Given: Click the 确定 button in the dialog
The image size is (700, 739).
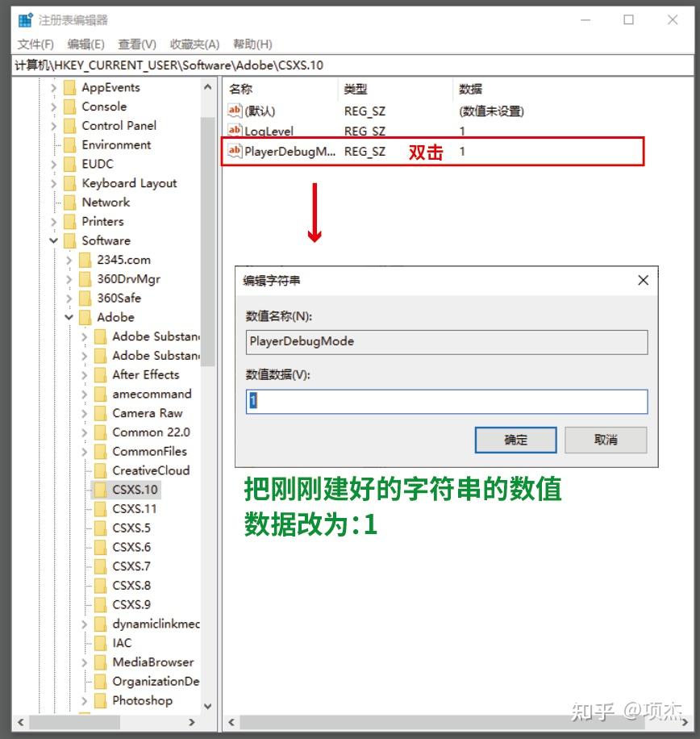Looking at the screenshot, I should point(515,440).
